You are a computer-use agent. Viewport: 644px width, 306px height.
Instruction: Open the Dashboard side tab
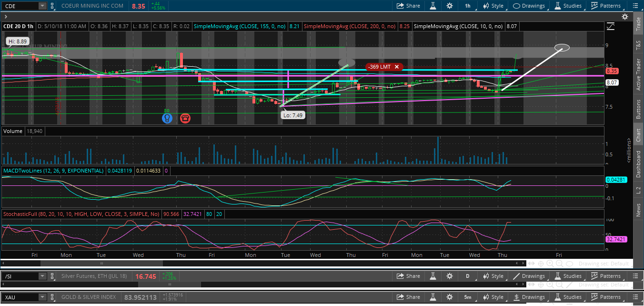coord(638,164)
